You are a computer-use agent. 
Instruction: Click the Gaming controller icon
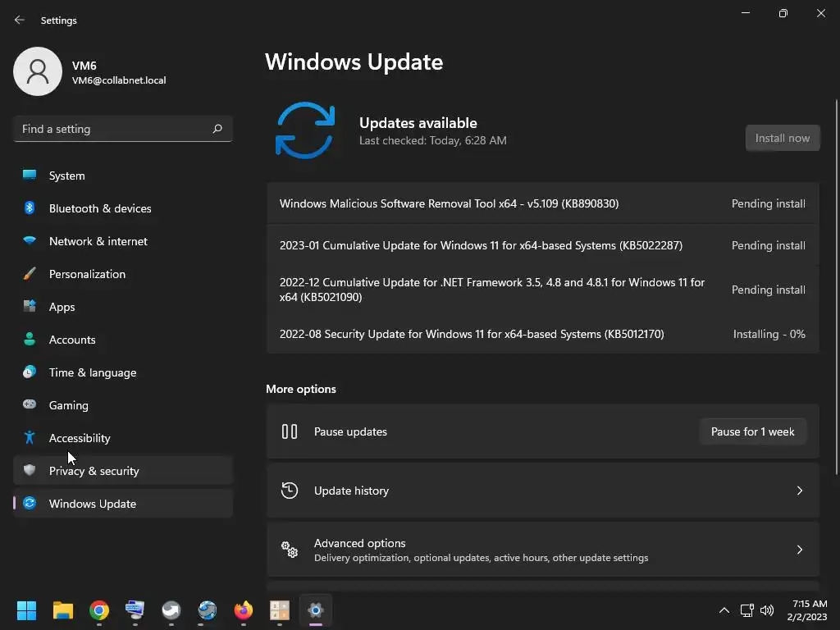point(30,404)
